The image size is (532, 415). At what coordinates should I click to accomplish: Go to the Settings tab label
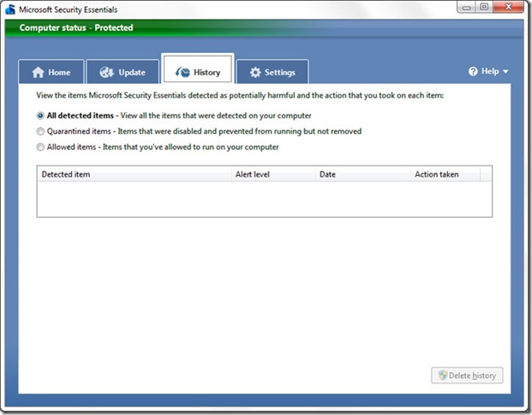point(280,73)
